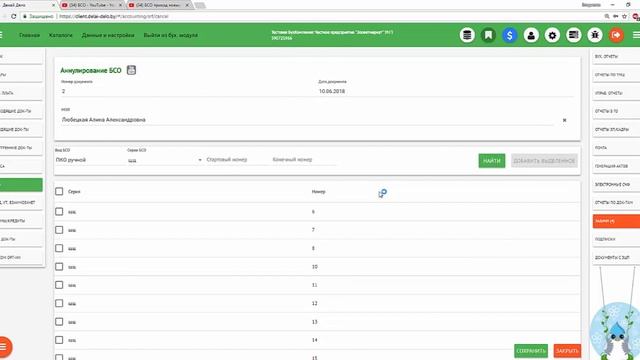Open ДОКУМЕНТЫ С ЭЦП in right sidebar
This screenshot has height=360, width=640.
point(616,258)
